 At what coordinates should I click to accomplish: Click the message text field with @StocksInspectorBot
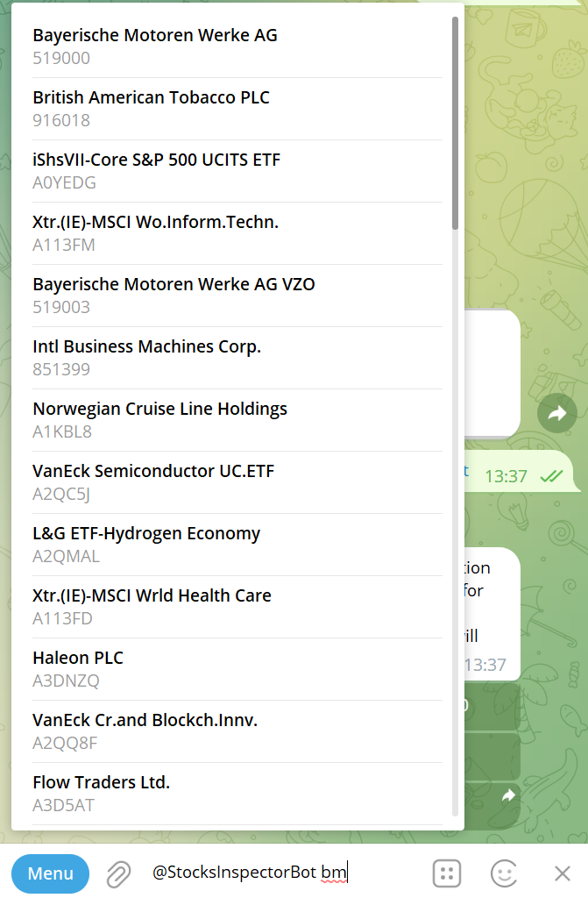click(x=287, y=873)
